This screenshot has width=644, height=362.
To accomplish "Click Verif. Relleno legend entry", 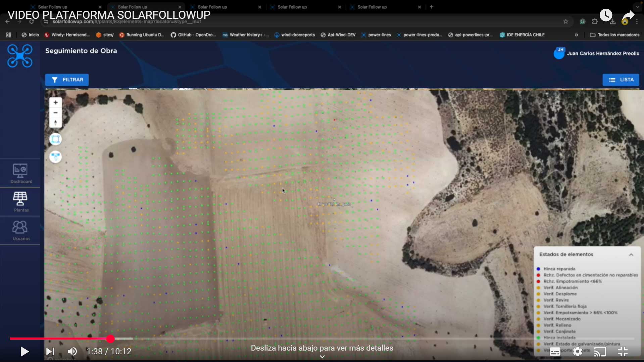I will coord(554,325).
